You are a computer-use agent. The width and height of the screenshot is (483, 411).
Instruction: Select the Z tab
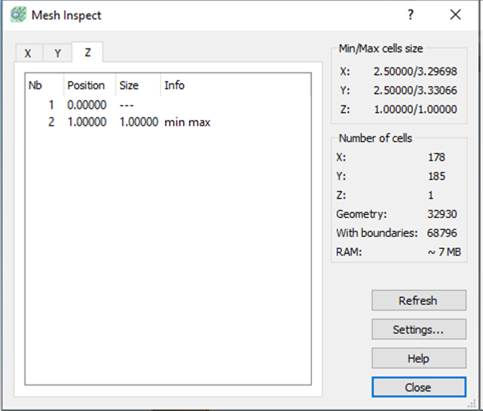(x=87, y=52)
